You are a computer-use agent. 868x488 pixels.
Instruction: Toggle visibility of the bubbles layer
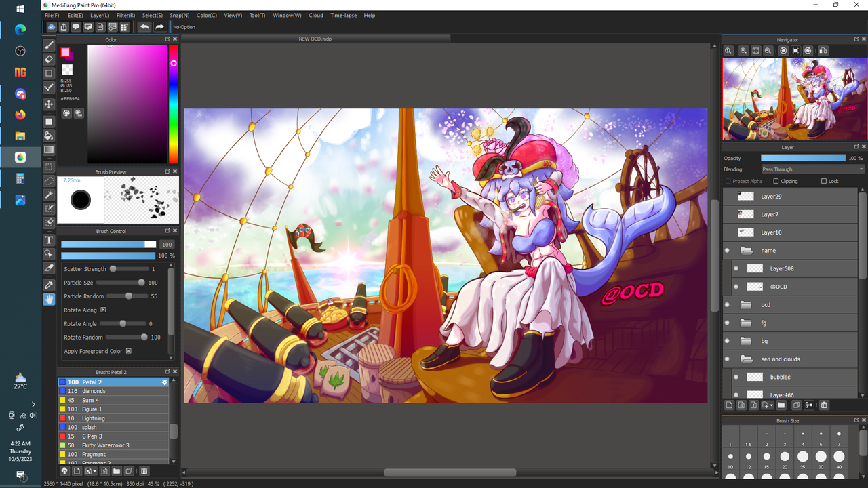coord(736,377)
